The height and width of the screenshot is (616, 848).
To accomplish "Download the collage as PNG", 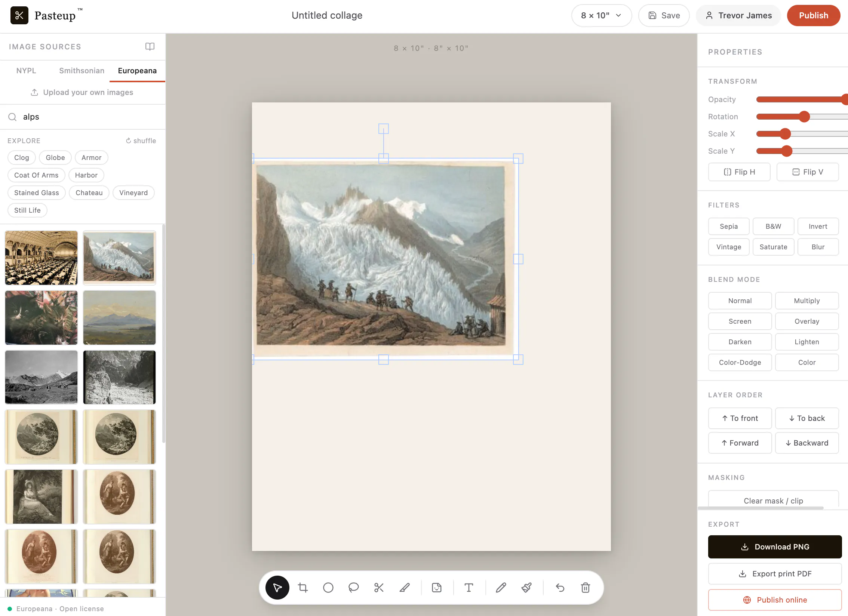I will 775,547.
